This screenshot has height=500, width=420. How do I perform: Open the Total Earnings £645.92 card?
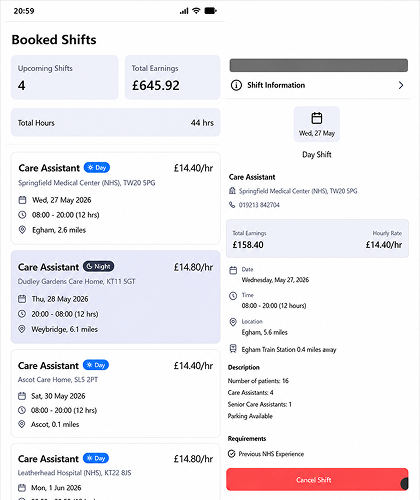pos(173,77)
